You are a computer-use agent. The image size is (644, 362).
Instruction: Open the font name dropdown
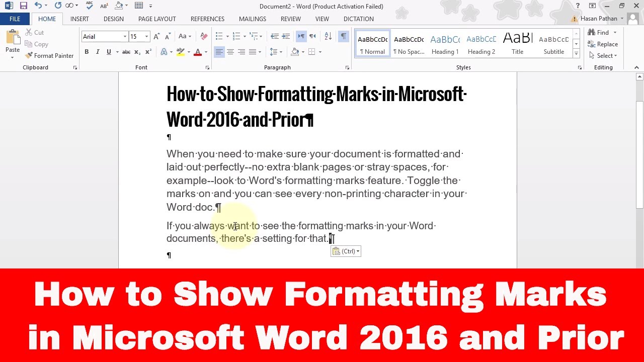(125, 37)
